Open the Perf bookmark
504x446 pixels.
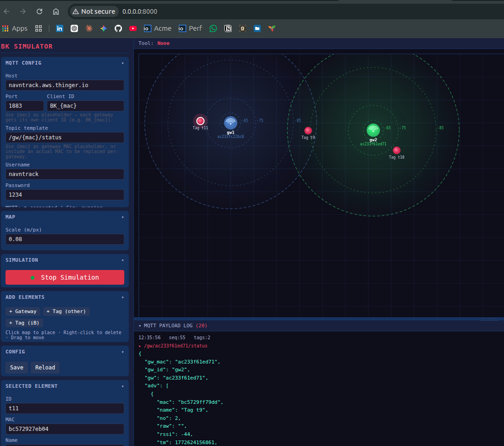point(190,28)
